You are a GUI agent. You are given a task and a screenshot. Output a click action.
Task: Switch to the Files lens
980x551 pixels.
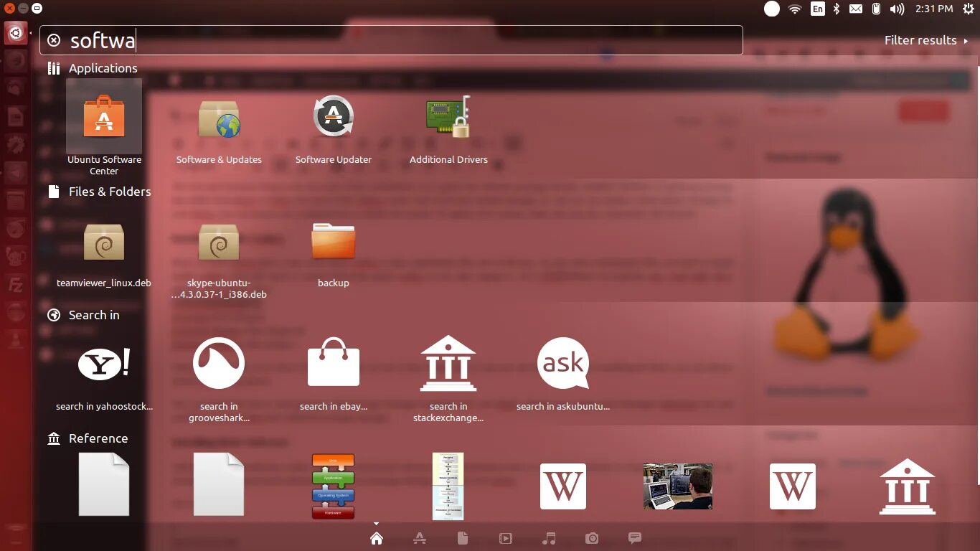[x=463, y=538]
